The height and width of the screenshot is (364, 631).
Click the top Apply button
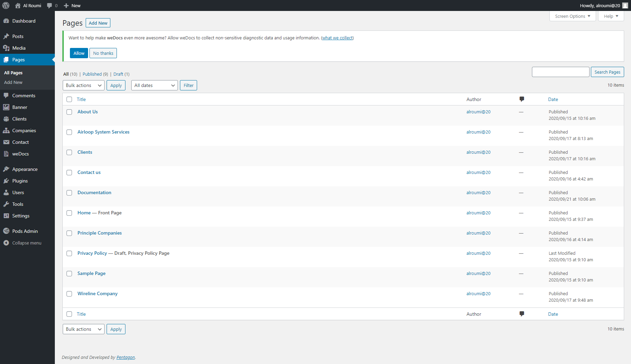click(x=116, y=85)
